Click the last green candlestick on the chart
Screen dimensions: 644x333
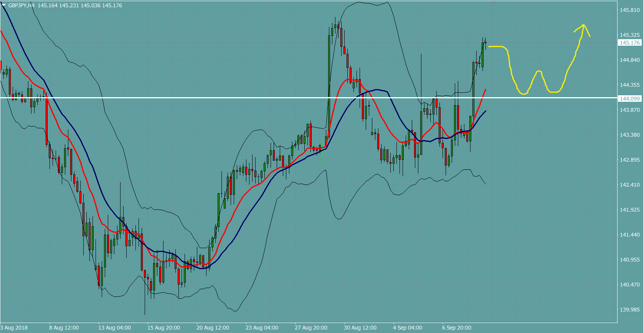pyautogui.click(x=482, y=55)
